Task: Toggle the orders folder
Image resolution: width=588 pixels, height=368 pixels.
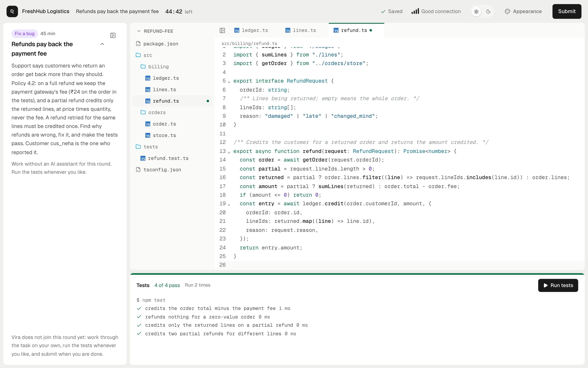Action: [172, 112]
